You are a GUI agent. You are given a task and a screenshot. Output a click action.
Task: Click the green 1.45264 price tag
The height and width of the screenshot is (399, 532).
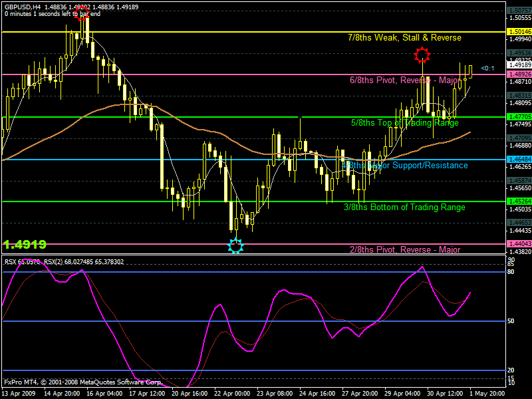[x=519, y=201]
